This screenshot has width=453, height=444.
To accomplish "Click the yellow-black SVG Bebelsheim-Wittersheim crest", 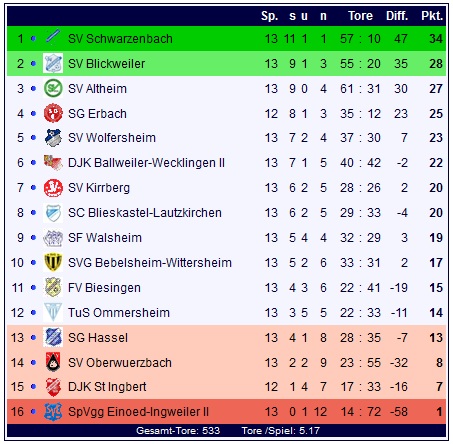I will pyautogui.click(x=53, y=262).
